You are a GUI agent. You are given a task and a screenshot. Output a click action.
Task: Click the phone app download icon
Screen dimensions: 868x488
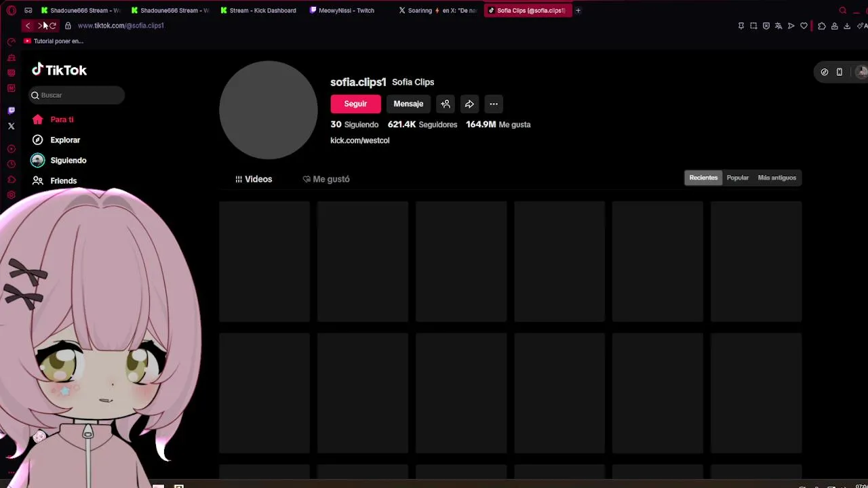[840, 72]
